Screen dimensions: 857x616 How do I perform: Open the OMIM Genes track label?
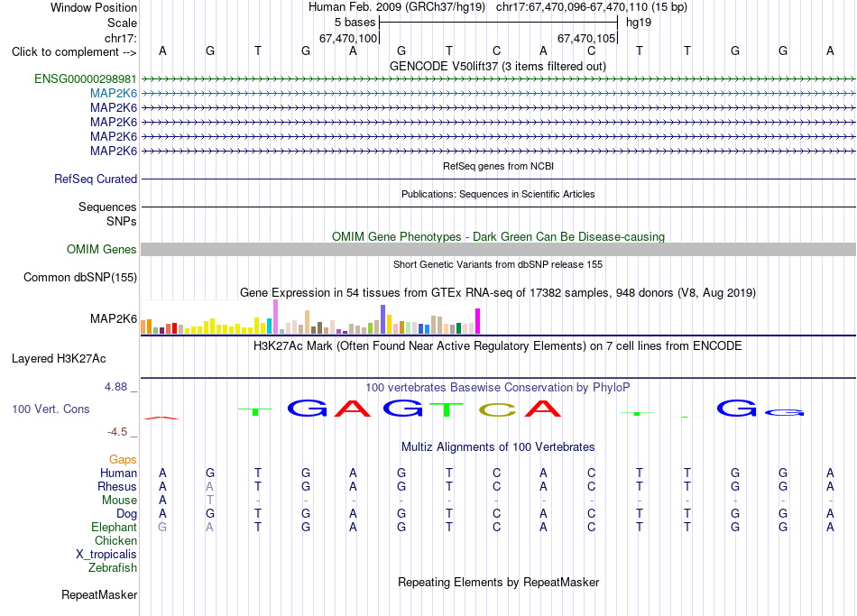[x=102, y=249]
